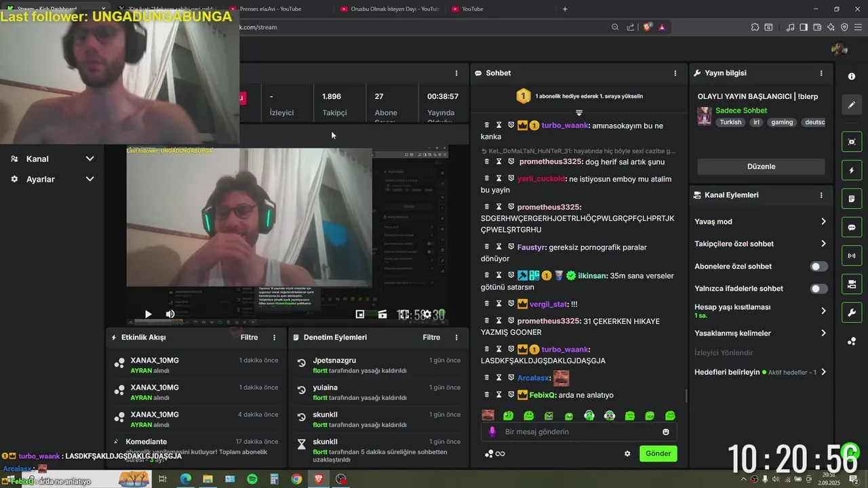Toggle channel actions camera sidebar icon
The width and height of the screenshot is (868, 488).
pos(852,284)
